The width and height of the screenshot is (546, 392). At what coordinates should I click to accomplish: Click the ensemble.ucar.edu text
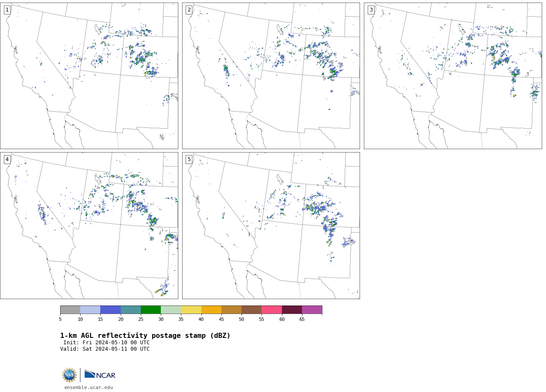pos(89,388)
